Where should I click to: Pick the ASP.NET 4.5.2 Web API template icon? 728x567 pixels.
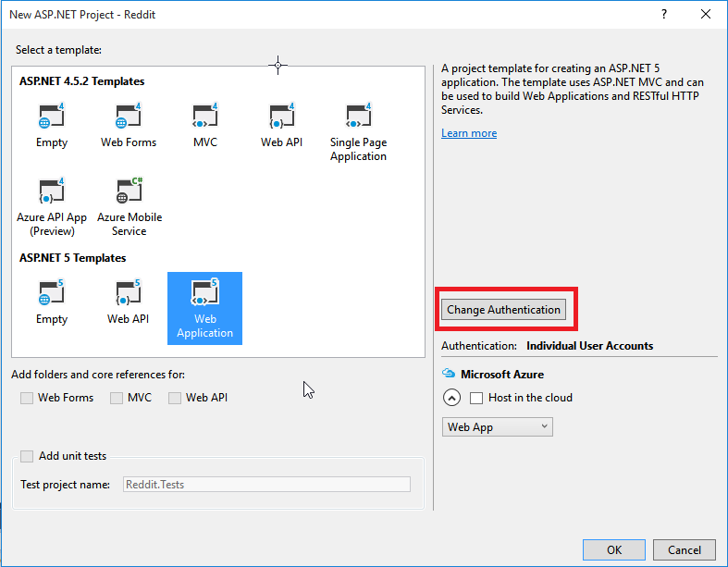[282, 116]
